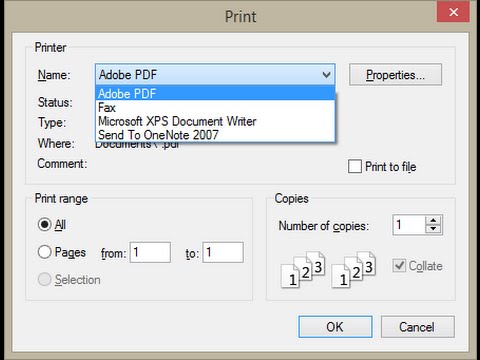Enable the Print to file checkbox

tap(355, 166)
